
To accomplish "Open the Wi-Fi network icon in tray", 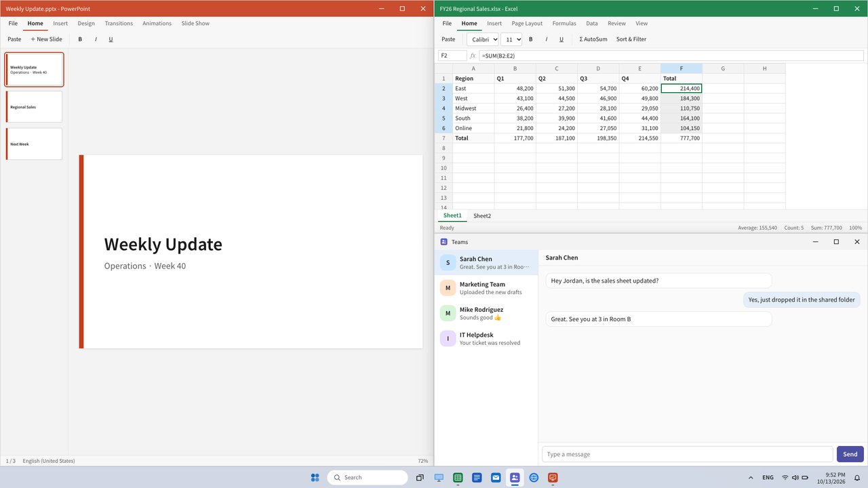I will click(x=785, y=478).
